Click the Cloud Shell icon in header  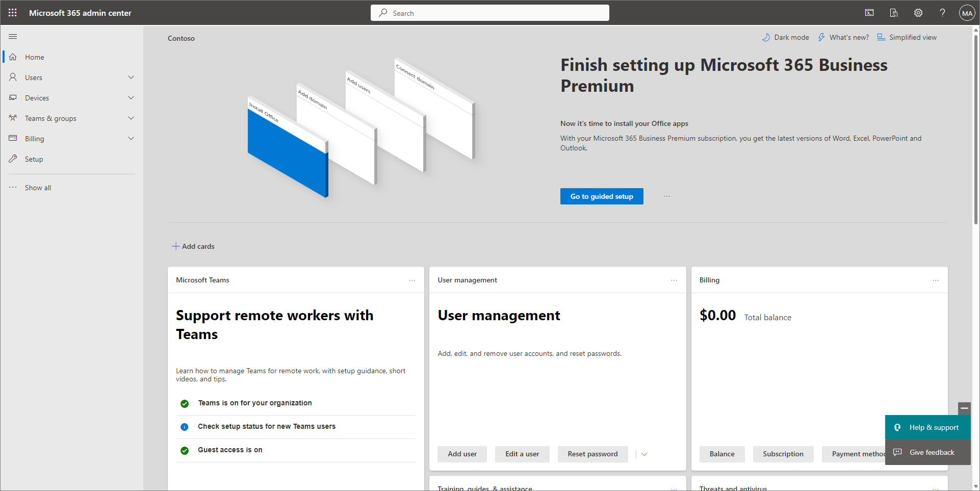point(869,13)
